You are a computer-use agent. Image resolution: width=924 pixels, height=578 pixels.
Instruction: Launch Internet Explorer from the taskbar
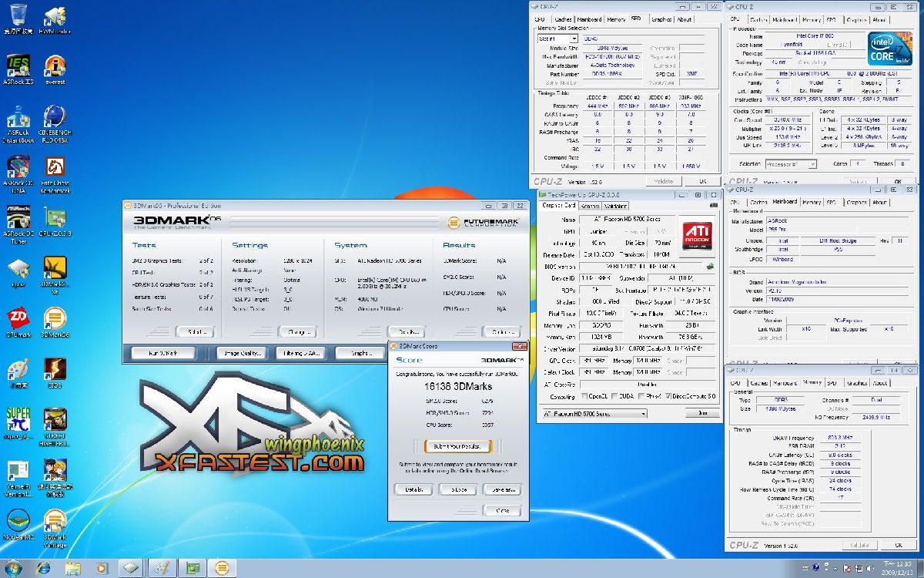point(44,568)
